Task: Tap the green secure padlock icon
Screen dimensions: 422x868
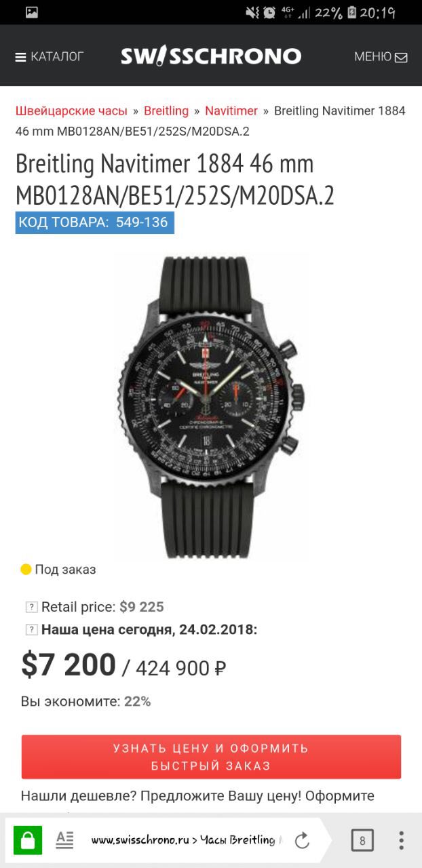Action: coord(28,841)
